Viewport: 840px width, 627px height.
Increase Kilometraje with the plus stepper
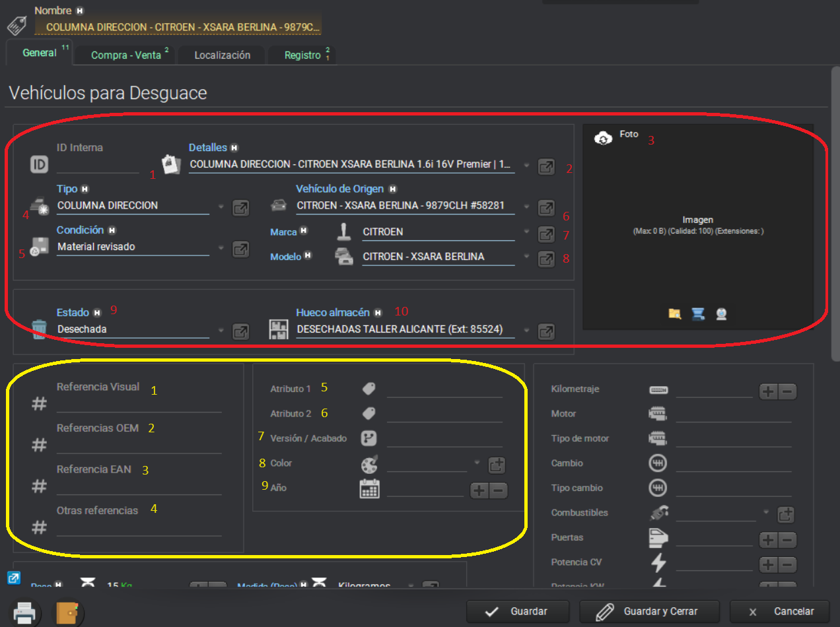click(769, 391)
